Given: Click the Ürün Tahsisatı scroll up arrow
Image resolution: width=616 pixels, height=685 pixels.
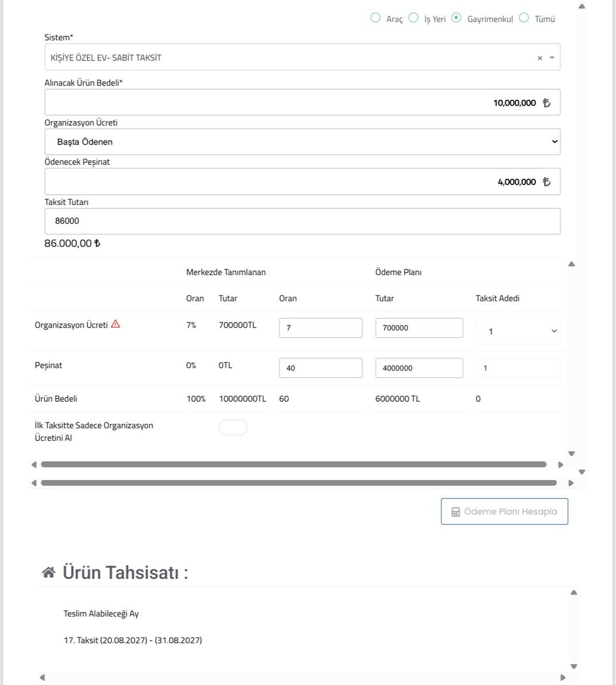Looking at the screenshot, I should click(x=574, y=593).
